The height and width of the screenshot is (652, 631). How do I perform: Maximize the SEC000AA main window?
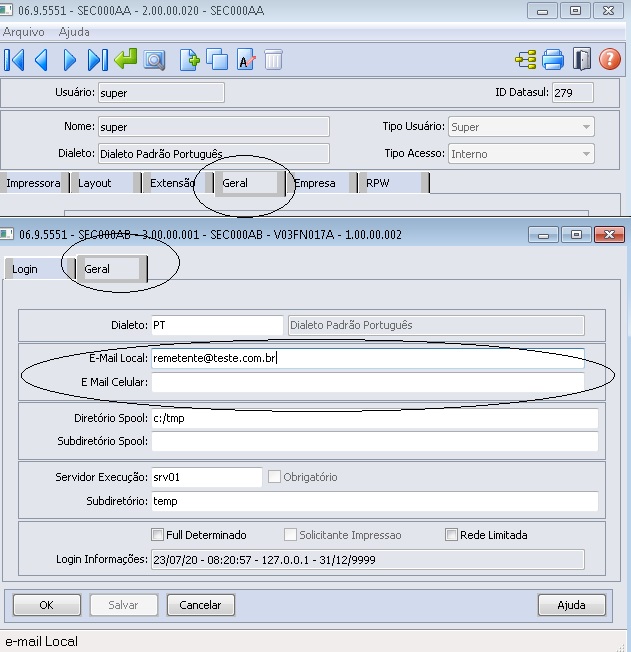click(576, 10)
